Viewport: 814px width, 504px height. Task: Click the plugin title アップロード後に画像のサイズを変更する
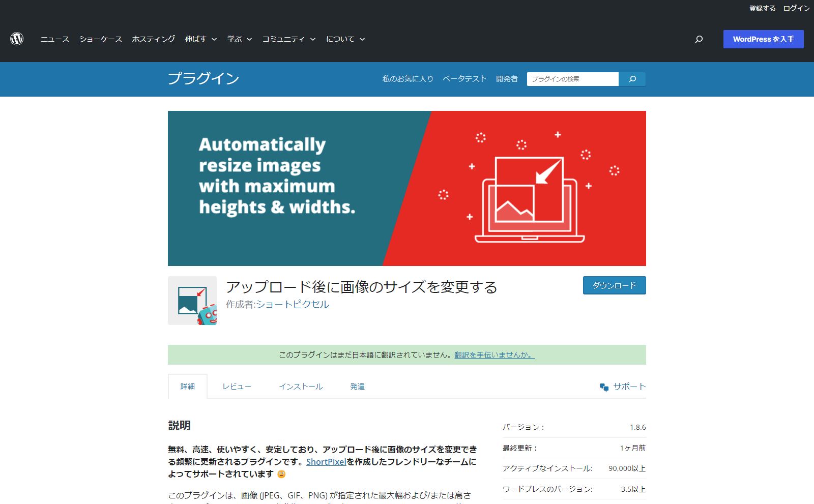coord(362,287)
